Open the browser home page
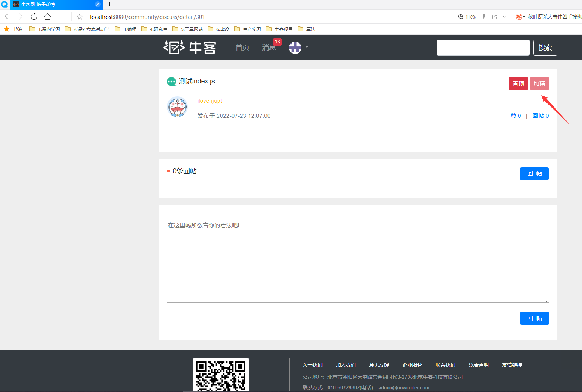This screenshot has height=392, width=582. tap(47, 17)
